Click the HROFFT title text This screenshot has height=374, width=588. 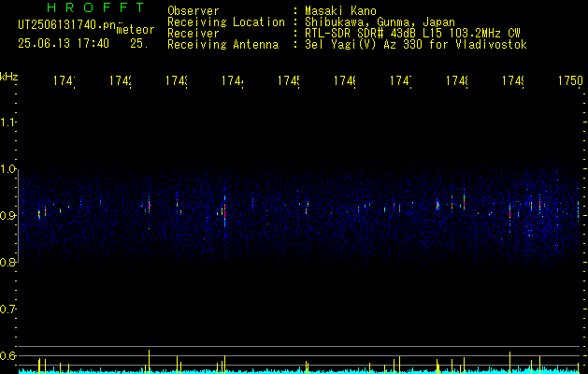coord(95,7)
